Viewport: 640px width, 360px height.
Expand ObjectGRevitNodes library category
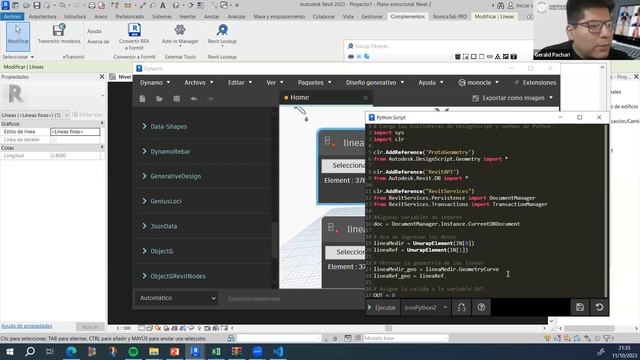click(174, 276)
